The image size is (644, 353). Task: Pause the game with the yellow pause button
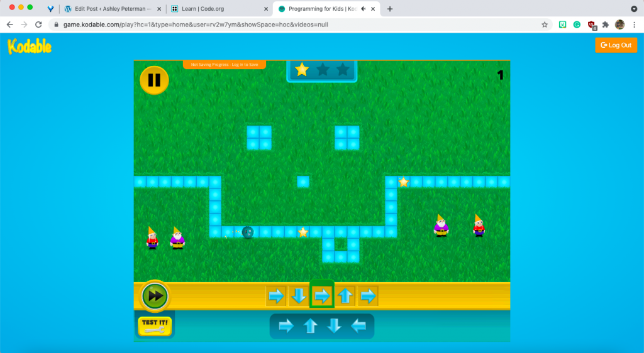click(154, 80)
